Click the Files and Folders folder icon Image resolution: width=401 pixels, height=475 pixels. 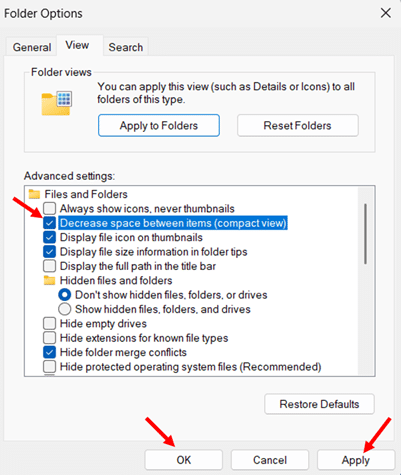click(34, 194)
